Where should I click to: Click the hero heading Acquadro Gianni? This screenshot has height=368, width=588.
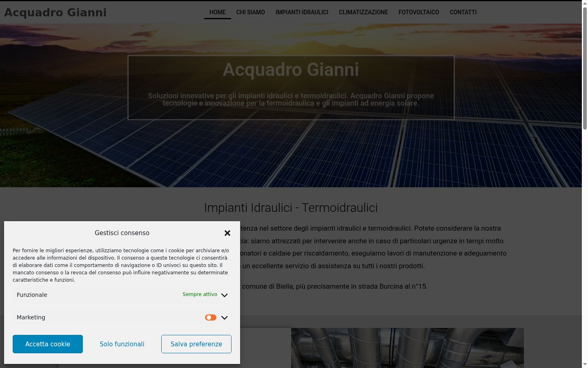pyautogui.click(x=291, y=70)
